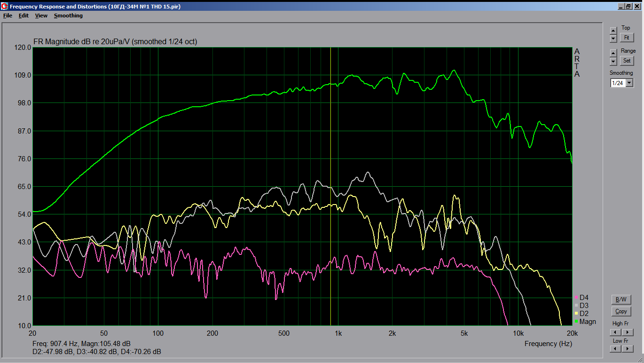
Task: Click the 'Freq: 907.4 Hz, Magn:105.48 dB' readout
Action: (82, 344)
